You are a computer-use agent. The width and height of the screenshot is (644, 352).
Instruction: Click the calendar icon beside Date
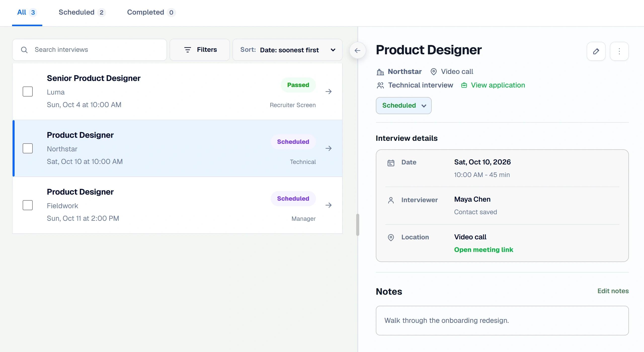(391, 163)
